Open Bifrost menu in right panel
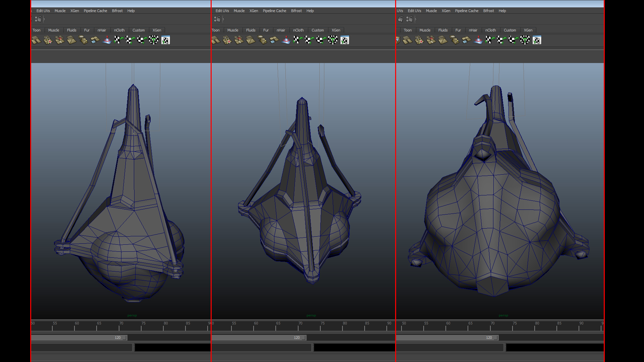The width and height of the screenshot is (644, 362). click(488, 11)
